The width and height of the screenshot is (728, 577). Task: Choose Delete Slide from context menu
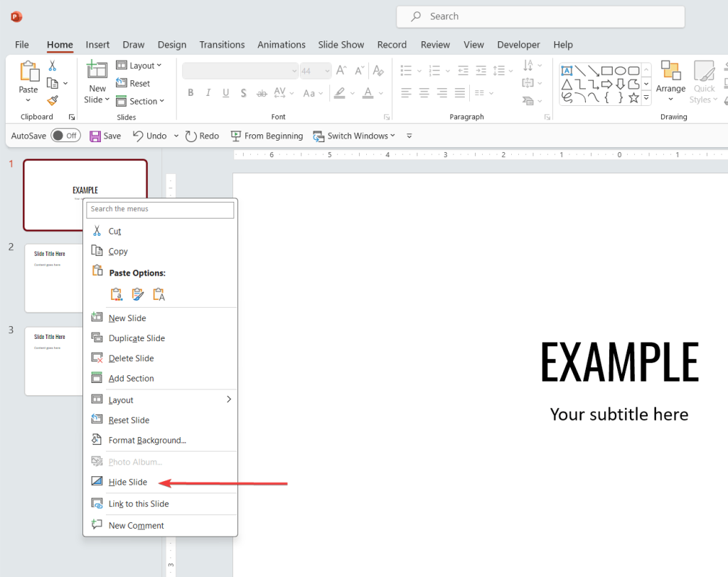point(160,358)
